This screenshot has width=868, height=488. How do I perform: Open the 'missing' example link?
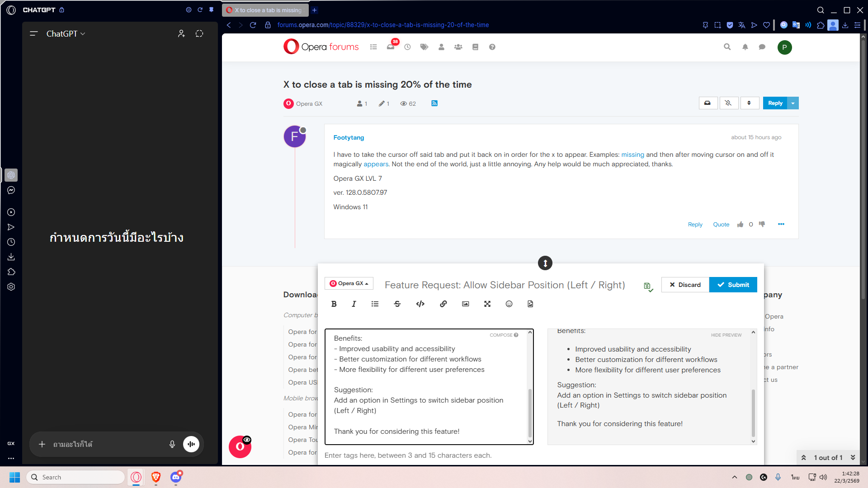pyautogui.click(x=632, y=155)
